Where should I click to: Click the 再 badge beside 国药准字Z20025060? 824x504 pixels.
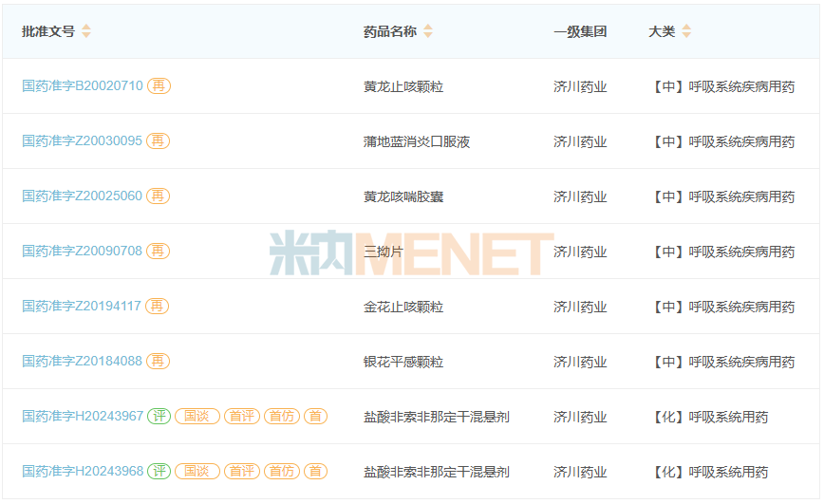(x=159, y=196)
